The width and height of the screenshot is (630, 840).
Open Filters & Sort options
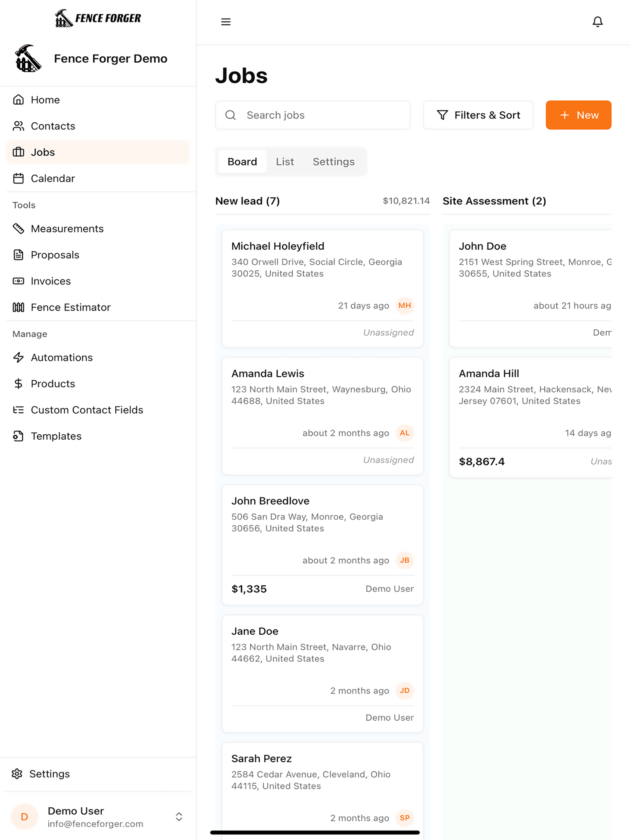tap(478, 115)
